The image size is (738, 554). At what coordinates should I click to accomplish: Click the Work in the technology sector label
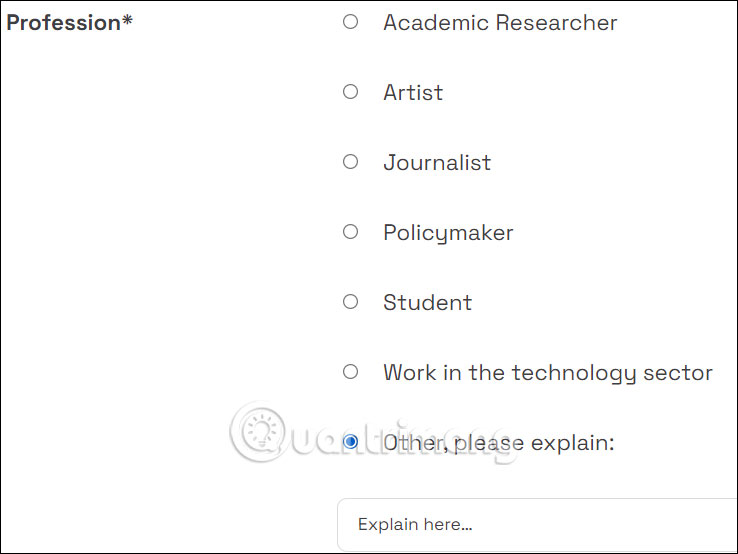547,372
